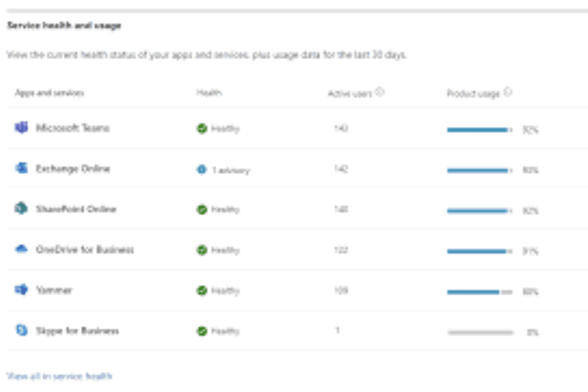The width and height of the screenshot is (588, 392).
Task: Click the Apps and services column header
Action: 49,93
